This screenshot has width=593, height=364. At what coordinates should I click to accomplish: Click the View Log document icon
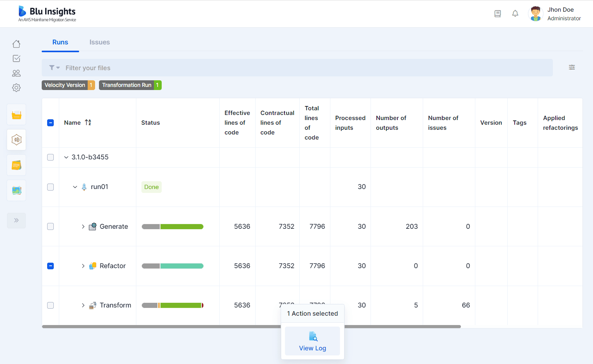[x=313, y=336]
